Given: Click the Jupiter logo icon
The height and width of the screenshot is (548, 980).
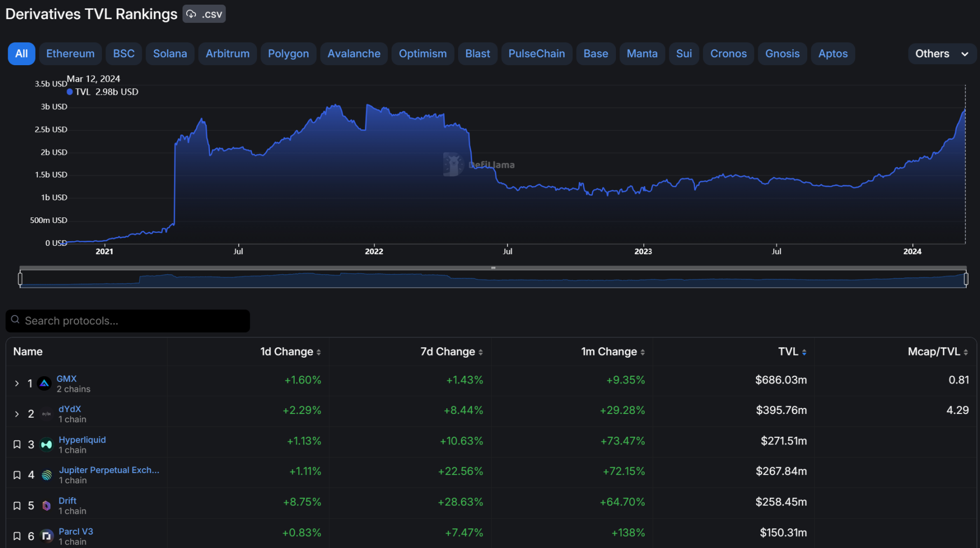Looking at the screenshot, I should [47, 475].
